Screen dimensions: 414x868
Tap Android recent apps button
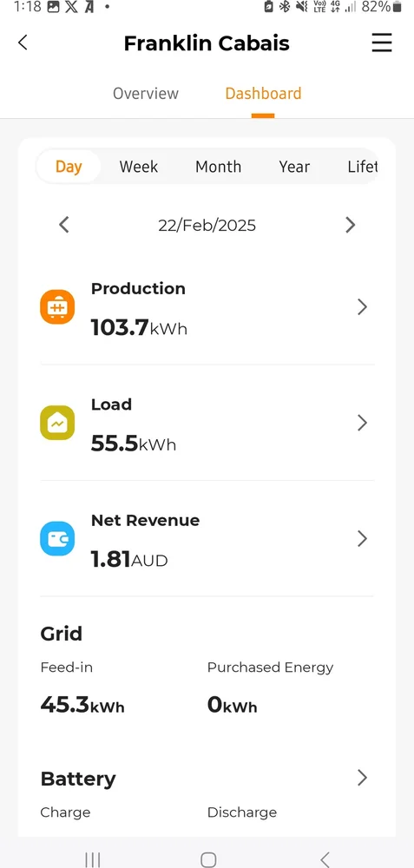tap(92, 859)
